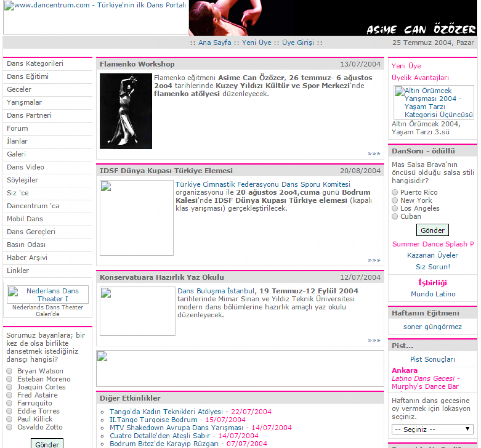Image resolution: width=481 pixels, height=448 pixels.
Task: Click the Nederlans Dans Theater I image
Action: coord(48,295)
